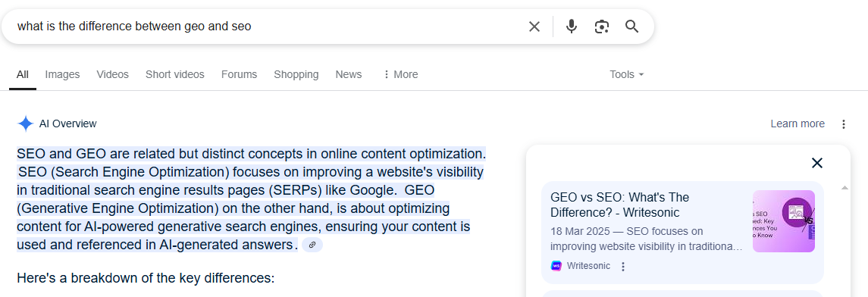
Task: Open the Forums tab
Action: [x=239, y=75]
